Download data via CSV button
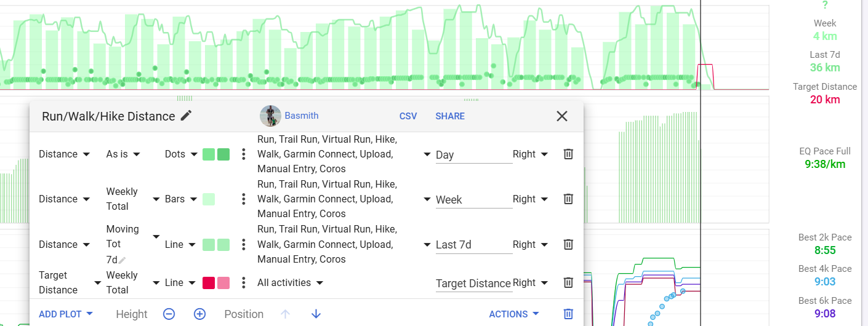Viewport: 868px width, 326px height. coord(408,116)
